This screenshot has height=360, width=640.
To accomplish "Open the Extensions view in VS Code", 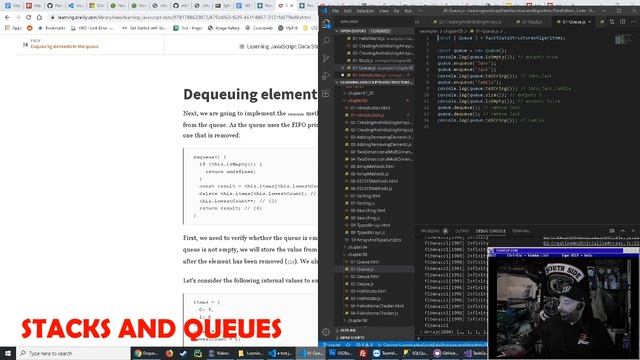I will (x=326, y=93).
